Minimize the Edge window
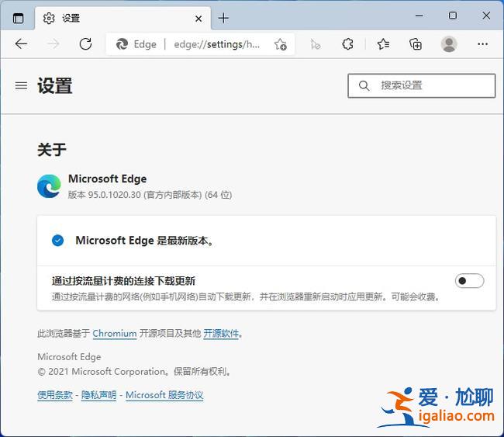This screenshot has height=437, width=504. pos(419,16)
